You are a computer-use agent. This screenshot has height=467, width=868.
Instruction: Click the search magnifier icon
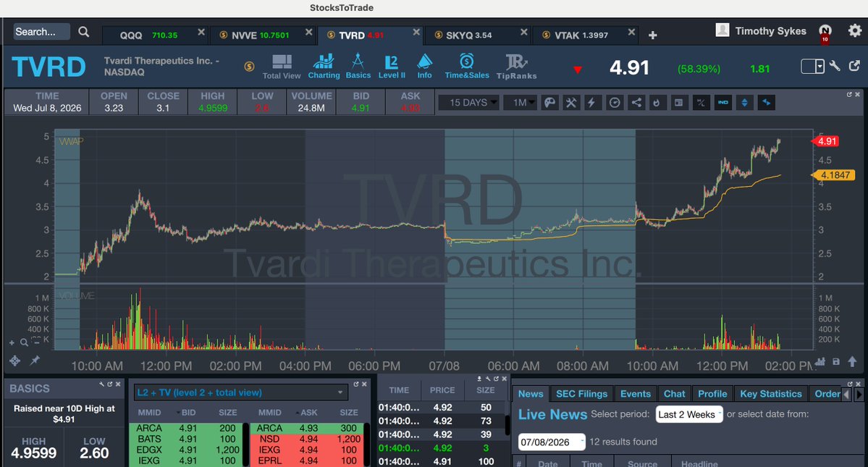tap(83, 32)
